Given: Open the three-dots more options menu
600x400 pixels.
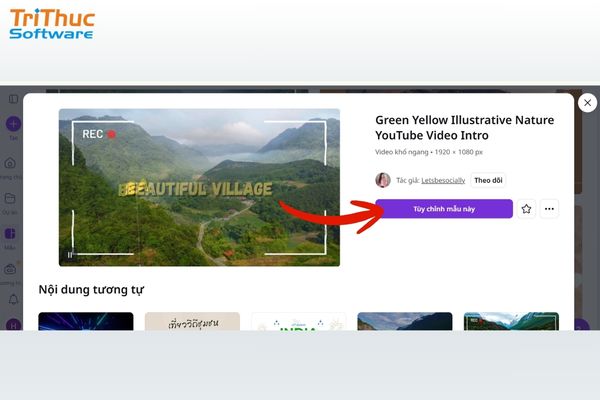Looking at the screenshot, I should click(x=549, y=209).
